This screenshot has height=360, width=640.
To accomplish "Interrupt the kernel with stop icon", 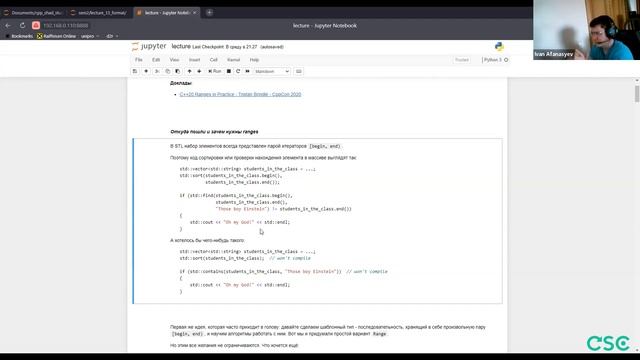I will point(229,71).
